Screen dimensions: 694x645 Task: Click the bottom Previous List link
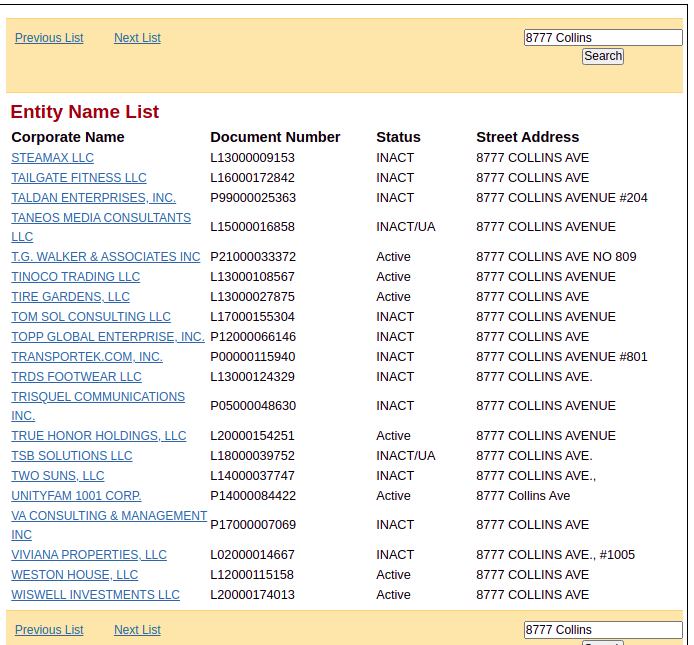[49, 630]
